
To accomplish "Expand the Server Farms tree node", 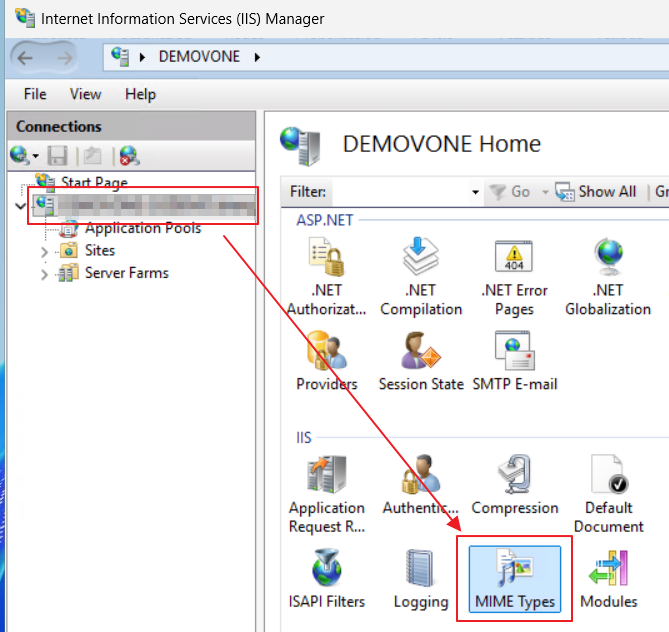I will pos(44,274).
